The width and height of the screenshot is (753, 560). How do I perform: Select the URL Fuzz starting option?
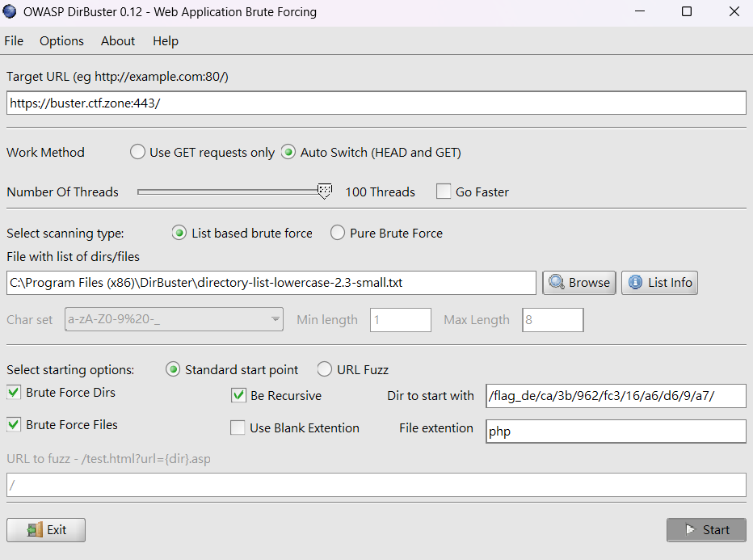[x=324, y=369]
